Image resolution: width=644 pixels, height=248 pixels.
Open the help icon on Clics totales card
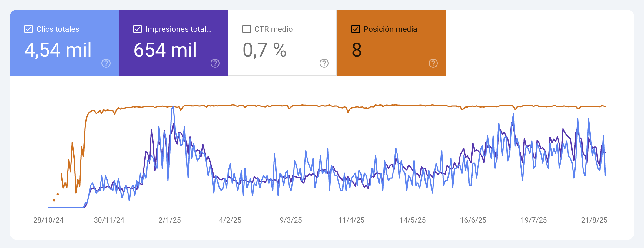click(x=106, y=63)
